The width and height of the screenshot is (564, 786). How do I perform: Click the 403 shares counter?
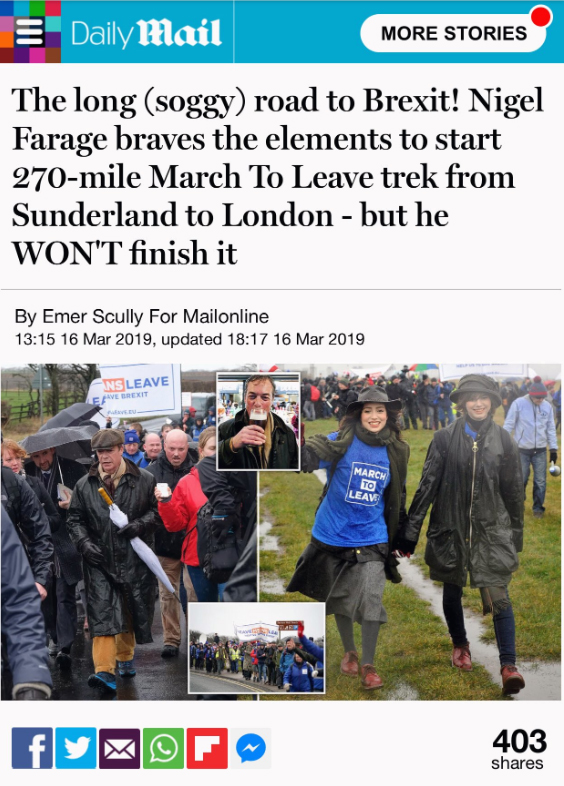tap(518, 749)
